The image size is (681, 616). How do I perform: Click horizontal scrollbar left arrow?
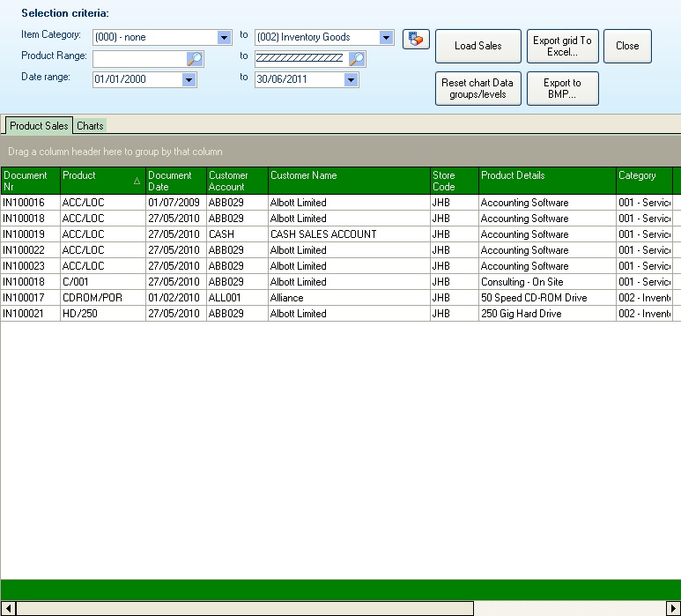coord(8,608)
